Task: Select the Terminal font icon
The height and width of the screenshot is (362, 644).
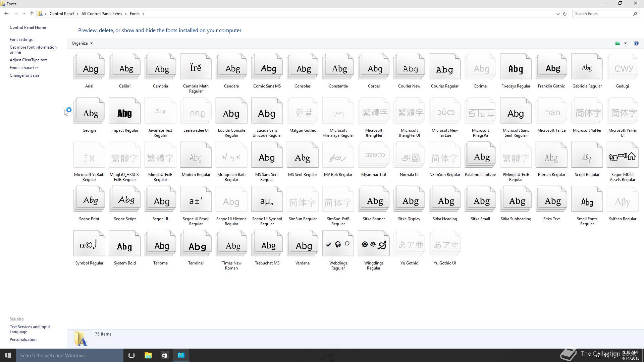Action: pos(196,243)
